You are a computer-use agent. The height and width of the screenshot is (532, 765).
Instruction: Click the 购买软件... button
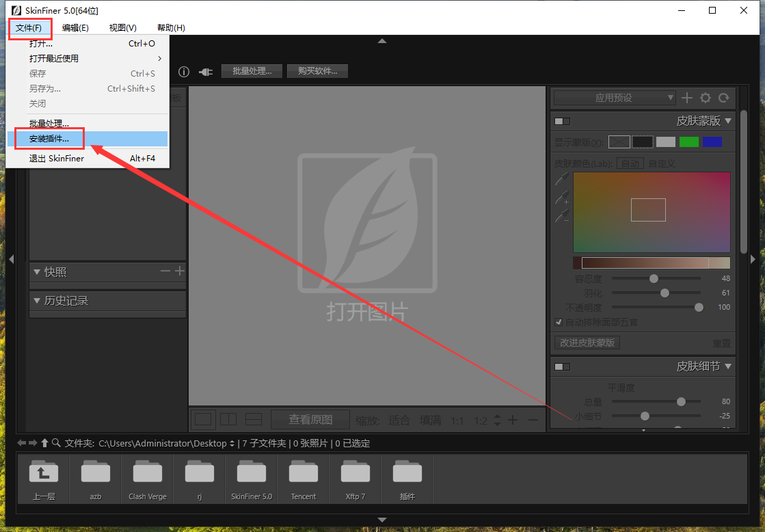point(317,71)
